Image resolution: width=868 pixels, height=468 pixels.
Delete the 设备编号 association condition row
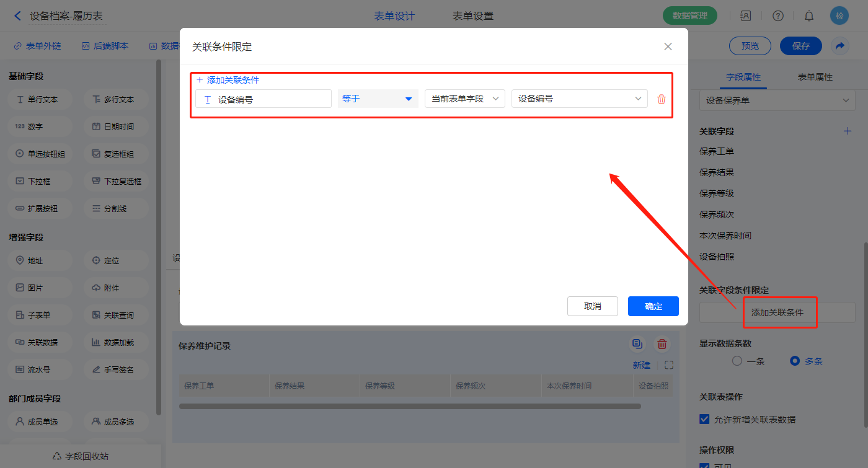click(661, 99)
